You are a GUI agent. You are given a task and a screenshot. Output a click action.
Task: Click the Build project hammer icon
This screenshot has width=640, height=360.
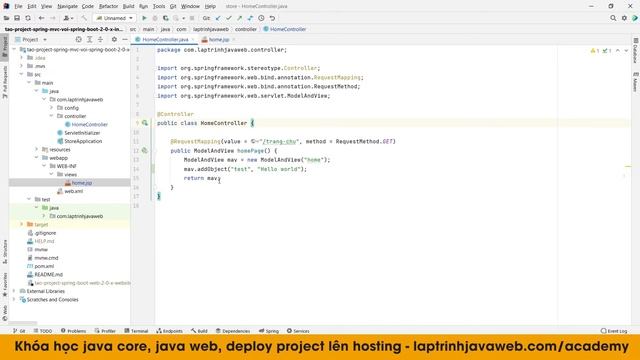tap(84, 18)
